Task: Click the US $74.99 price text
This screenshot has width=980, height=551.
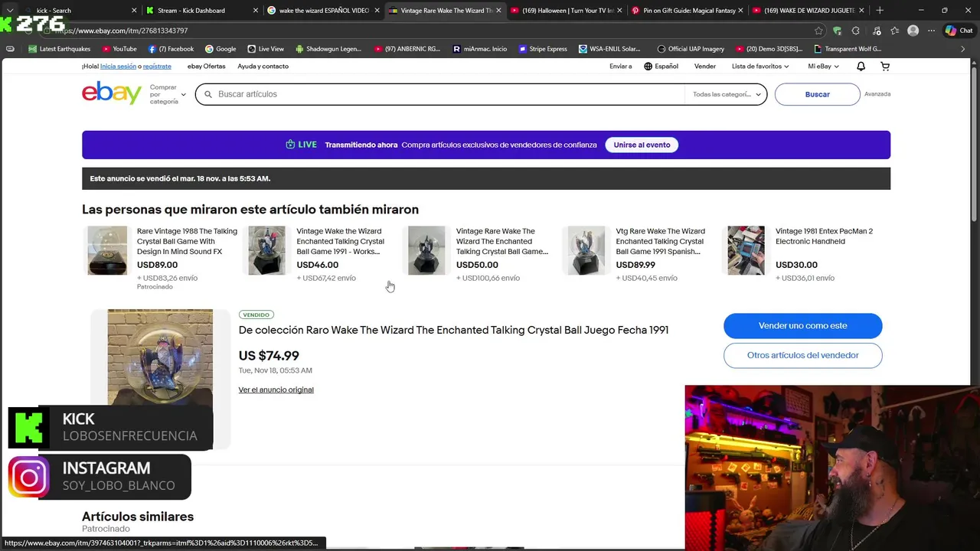Action: coord(269,356)
